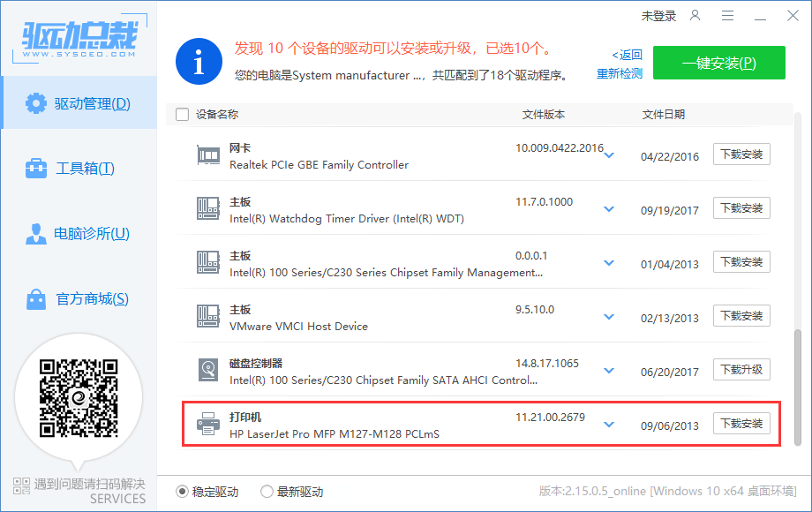Viewport: 812px width, 512px height.
Task: Select the 稳定驱动 radio button
Action: [182, 492]
